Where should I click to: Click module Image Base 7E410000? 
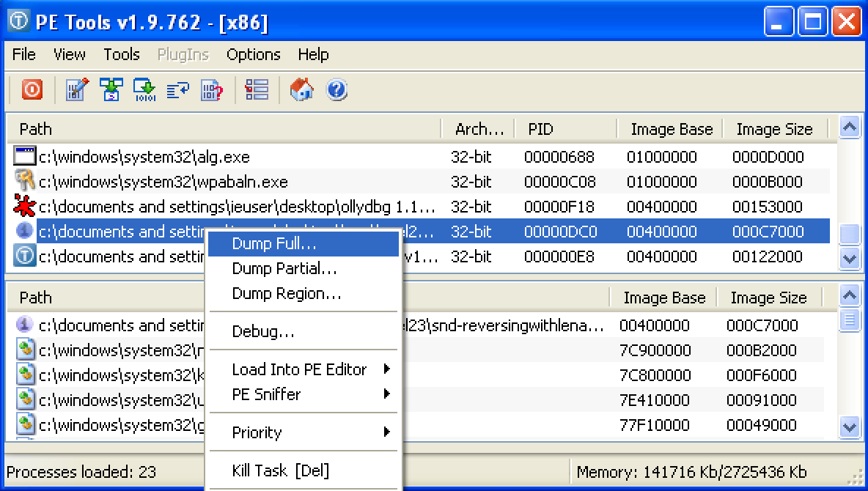tap(655, 399)
